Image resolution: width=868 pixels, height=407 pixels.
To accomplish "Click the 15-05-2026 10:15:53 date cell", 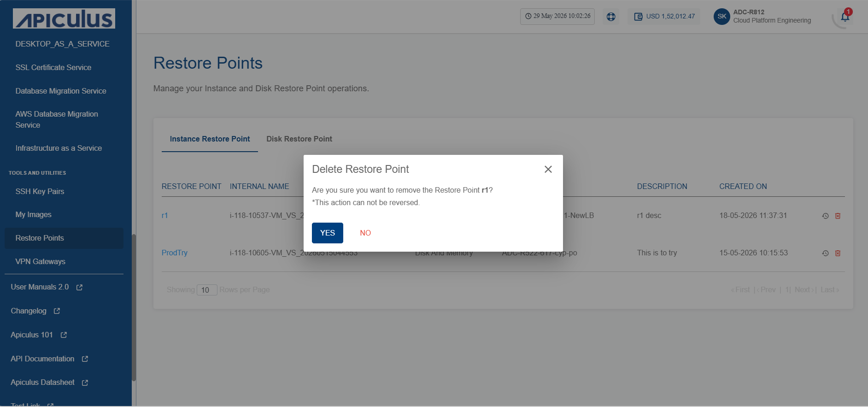I will click(x=753, y=253).
